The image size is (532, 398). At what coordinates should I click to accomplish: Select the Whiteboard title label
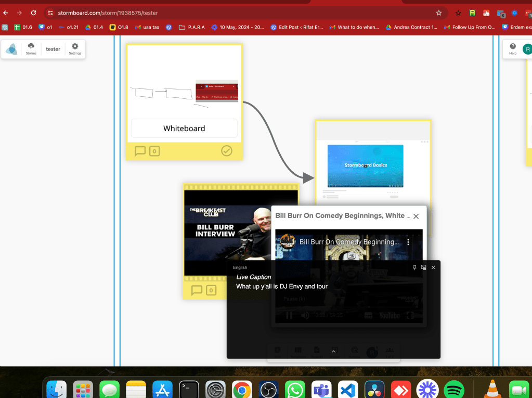tap(184, 129)
